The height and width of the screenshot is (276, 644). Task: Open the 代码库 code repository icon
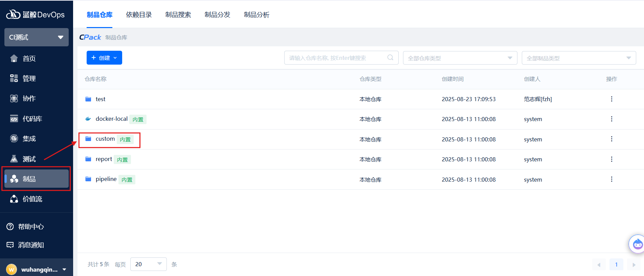[14, 119]
